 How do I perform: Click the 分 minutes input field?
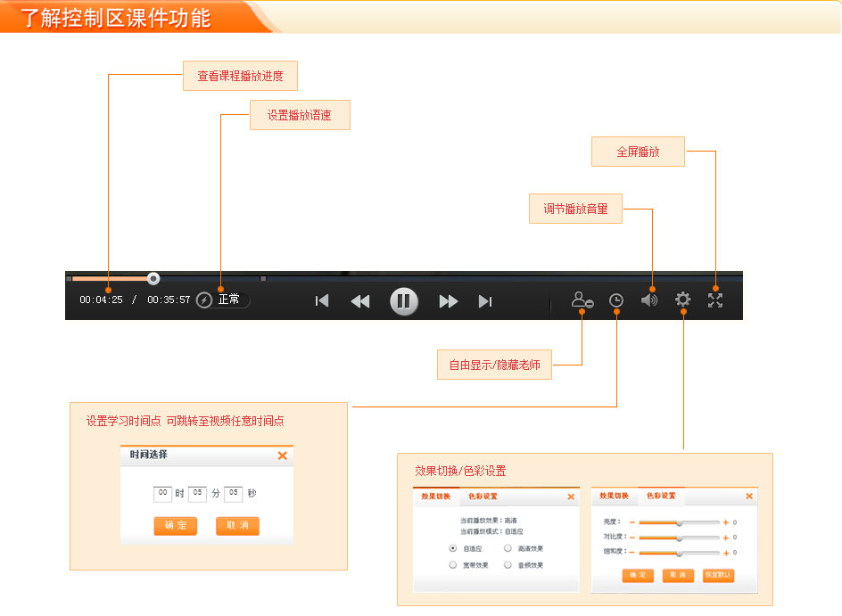(x=197, y=493)
